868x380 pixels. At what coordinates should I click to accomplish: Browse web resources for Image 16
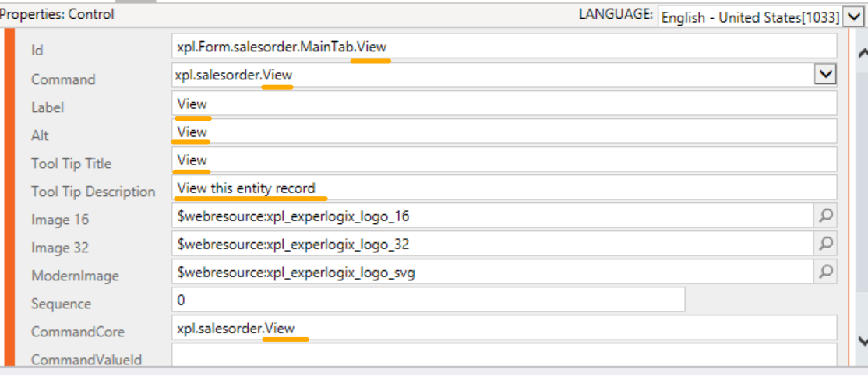click(825, 215)
